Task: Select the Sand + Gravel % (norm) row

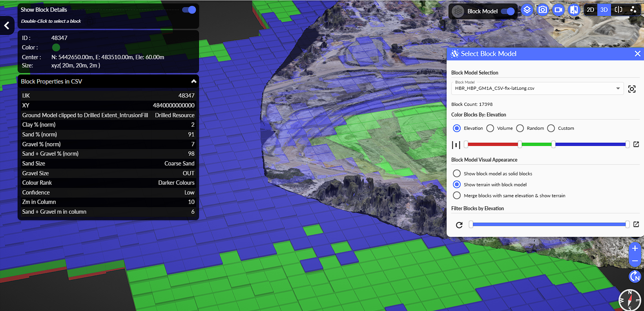Action: coord(108,154)
